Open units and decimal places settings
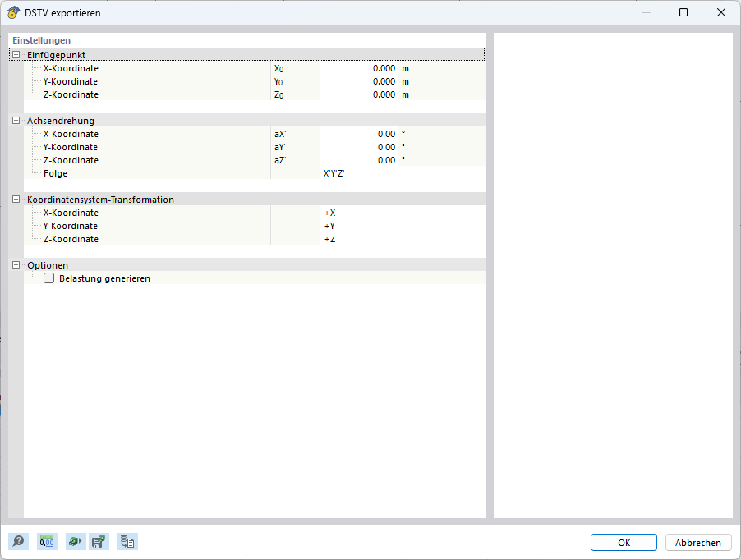Screen dimensions: 741x560 pos(47,542)
